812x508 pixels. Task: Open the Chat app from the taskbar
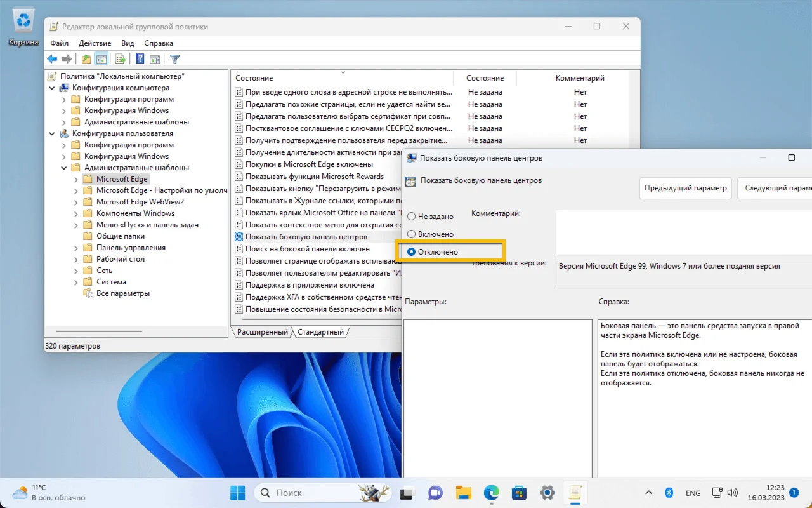pos(435,493)
